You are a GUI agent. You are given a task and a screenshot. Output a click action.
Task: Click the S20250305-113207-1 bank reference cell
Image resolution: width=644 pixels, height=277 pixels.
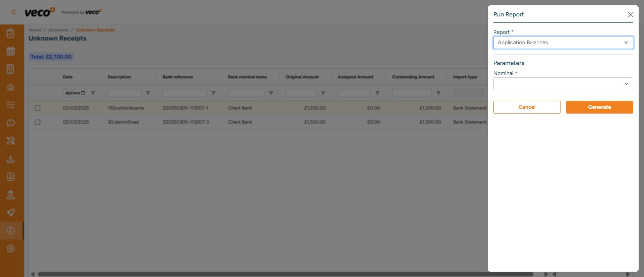(185, 108)
